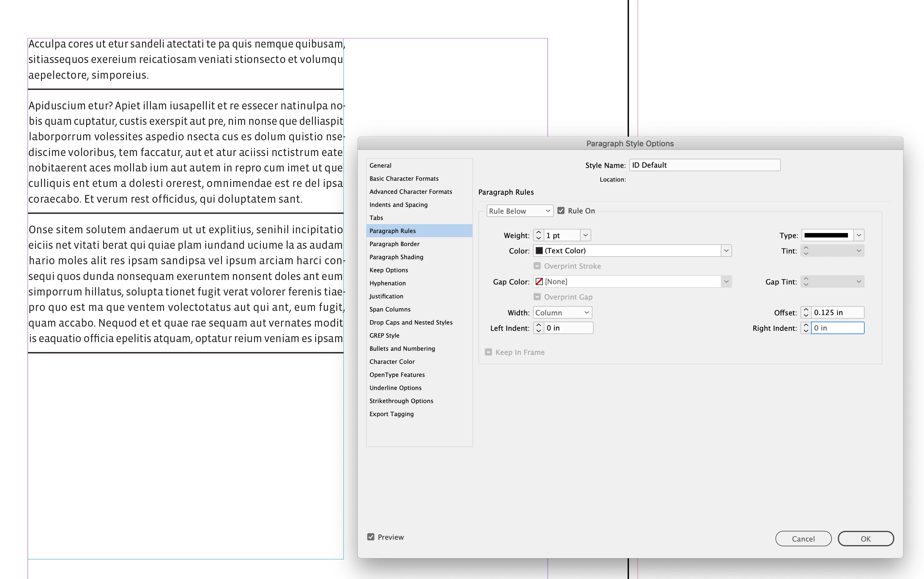Click the Offset stepper arrows

806,312
